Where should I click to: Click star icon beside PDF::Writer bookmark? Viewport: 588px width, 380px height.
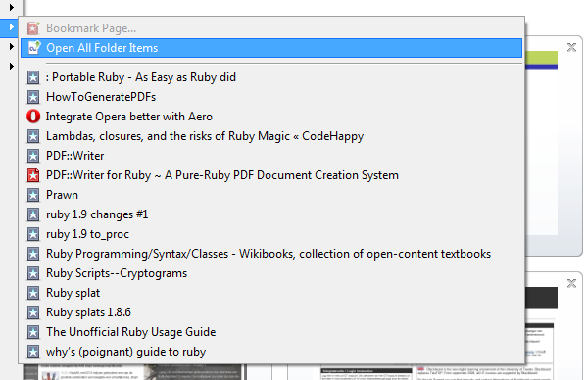33,156
